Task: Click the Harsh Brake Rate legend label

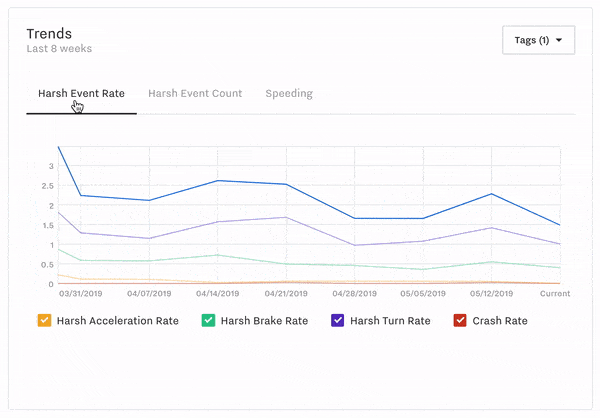Action: pyautogui.click(x=264, y=321)
